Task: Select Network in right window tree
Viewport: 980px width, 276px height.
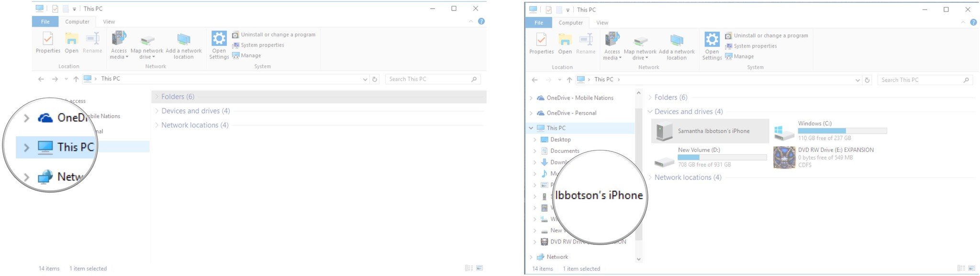Action: pos(557,257)
